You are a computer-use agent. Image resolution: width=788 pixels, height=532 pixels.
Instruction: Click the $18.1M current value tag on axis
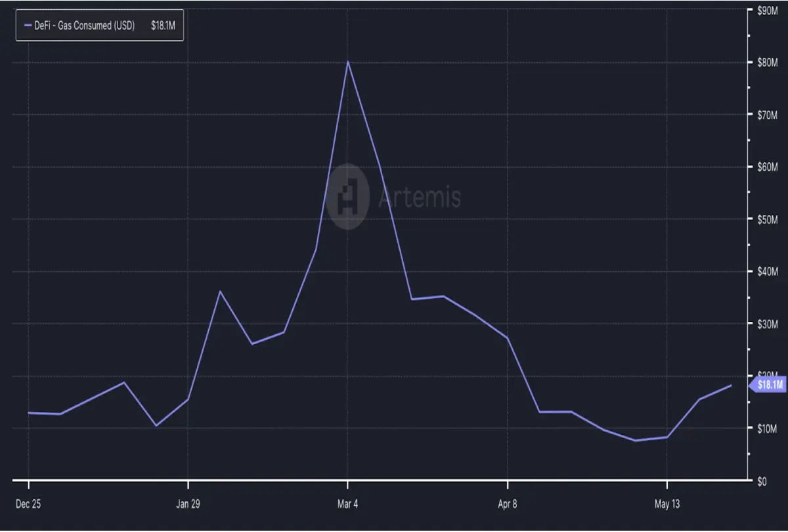coord(767,385)
